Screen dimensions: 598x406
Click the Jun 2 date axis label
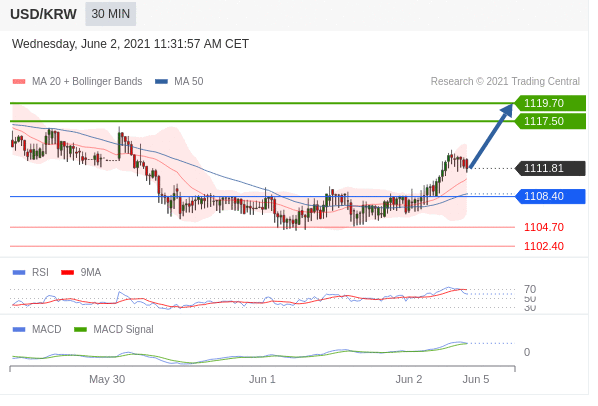click(409, 379)
